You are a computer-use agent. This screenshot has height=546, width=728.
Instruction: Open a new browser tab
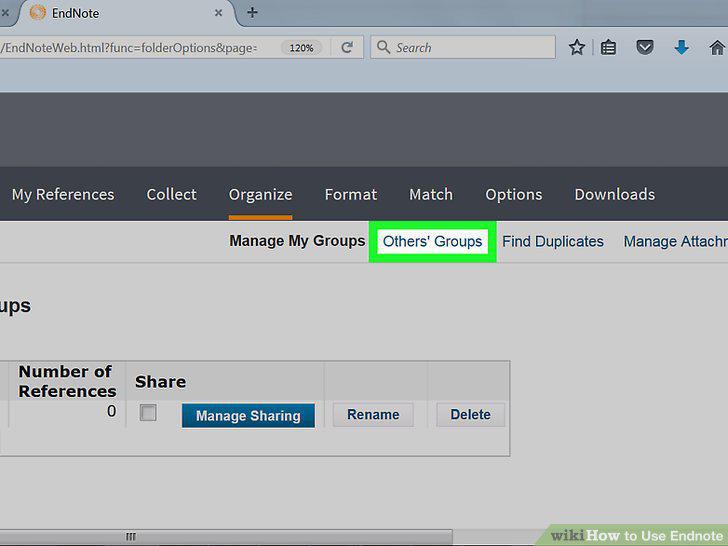pos(252,13)
